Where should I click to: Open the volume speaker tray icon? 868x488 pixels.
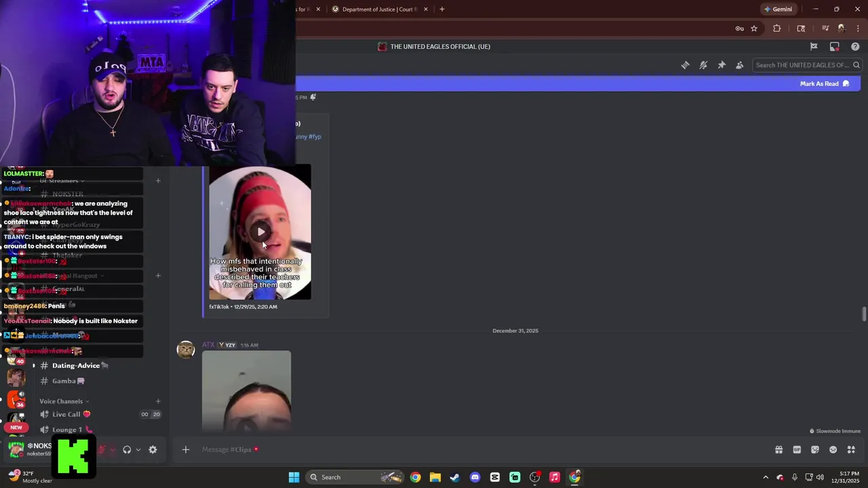click(x=820, y=477)
